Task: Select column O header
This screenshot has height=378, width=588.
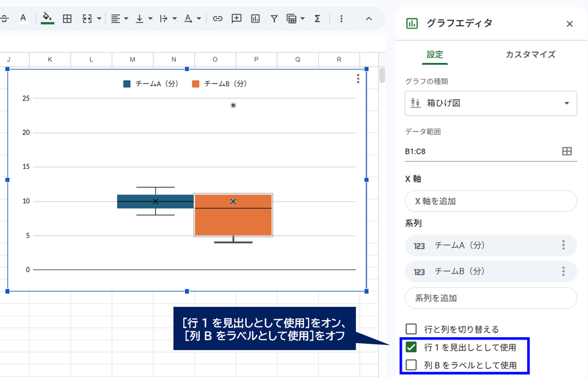Action: (215, 59)
